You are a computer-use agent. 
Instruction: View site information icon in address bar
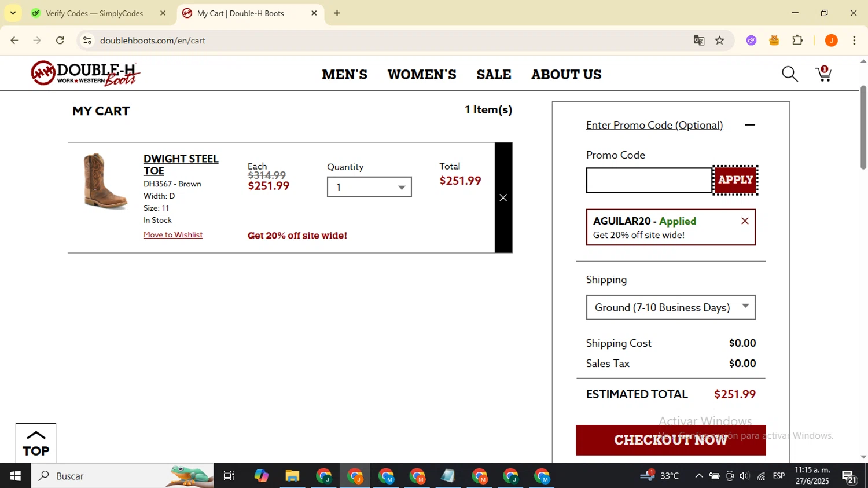(87, 41)
